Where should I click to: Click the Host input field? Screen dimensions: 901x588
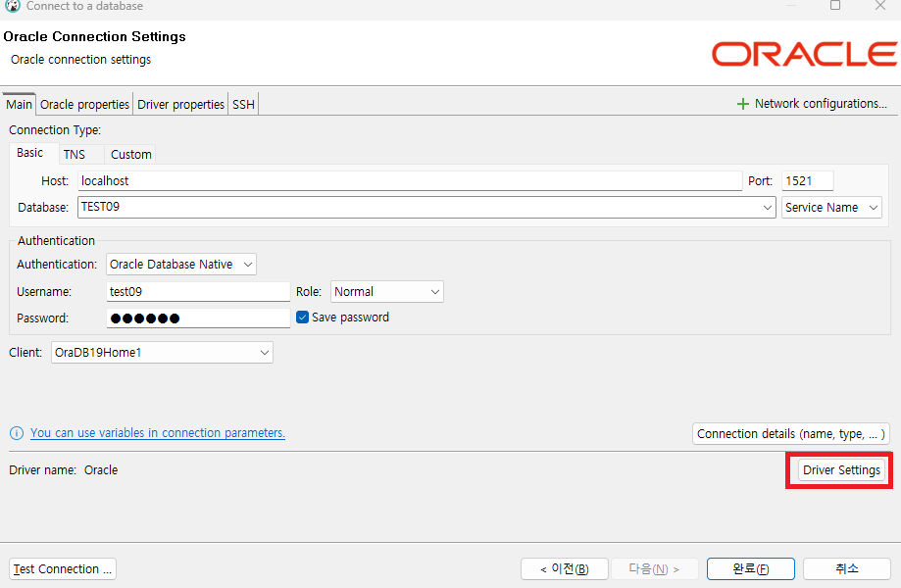(410, 181)
